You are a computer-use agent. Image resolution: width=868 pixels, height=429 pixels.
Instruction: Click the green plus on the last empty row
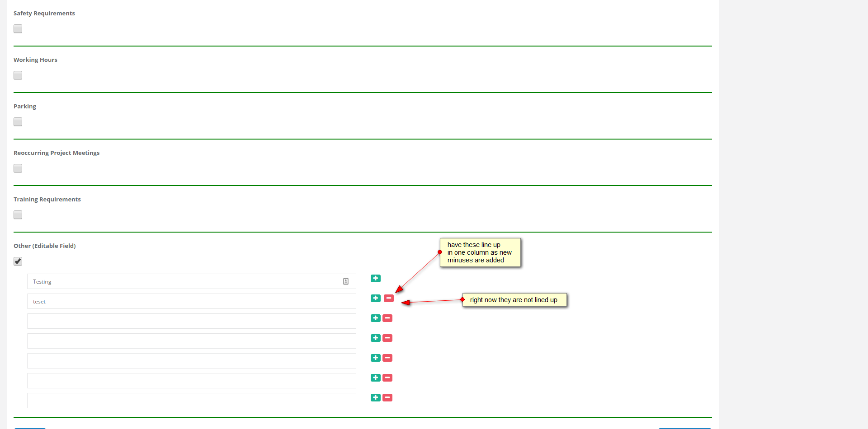(376, 397)
